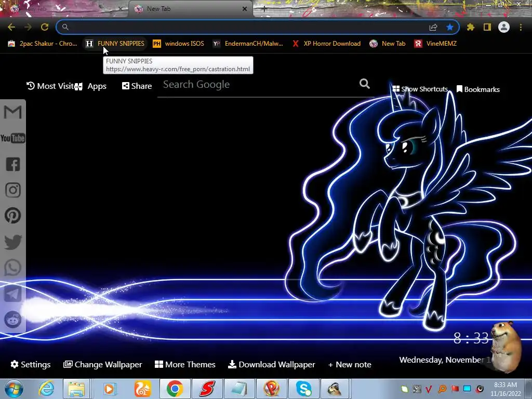
Task: Open the Windows Start orb
Action: tap(14, 389)
